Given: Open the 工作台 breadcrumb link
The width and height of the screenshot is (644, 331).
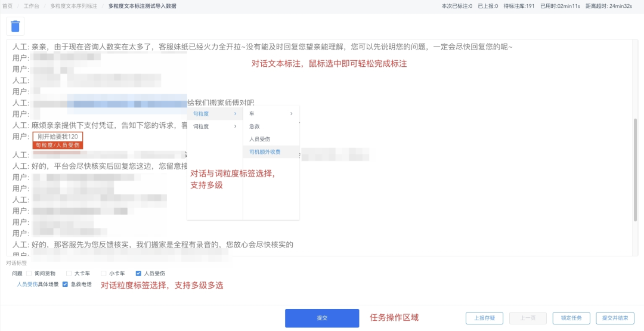Looking at the screenshot, I should click(32, 6).
